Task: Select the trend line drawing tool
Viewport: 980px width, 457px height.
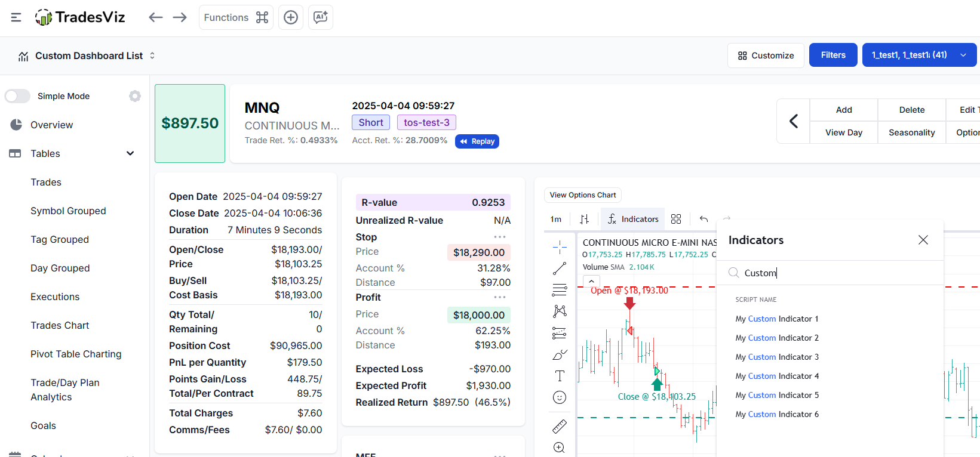Action: click(560, 268)
